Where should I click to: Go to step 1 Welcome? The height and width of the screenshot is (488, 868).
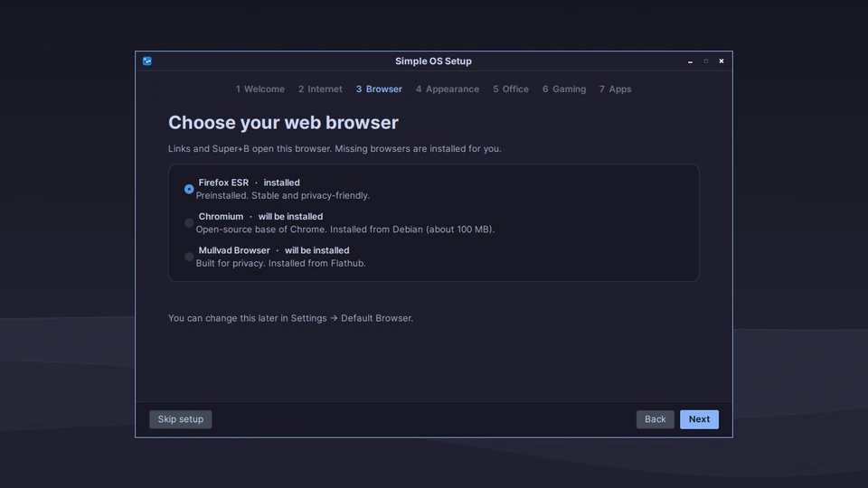point(260,89)
